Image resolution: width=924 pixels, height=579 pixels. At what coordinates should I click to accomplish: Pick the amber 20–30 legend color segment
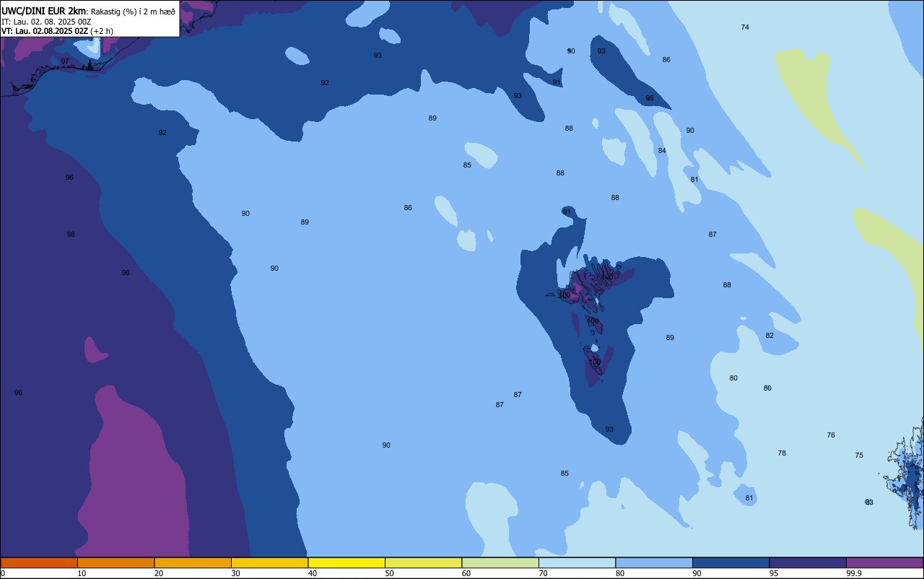(x=193, y=562)
